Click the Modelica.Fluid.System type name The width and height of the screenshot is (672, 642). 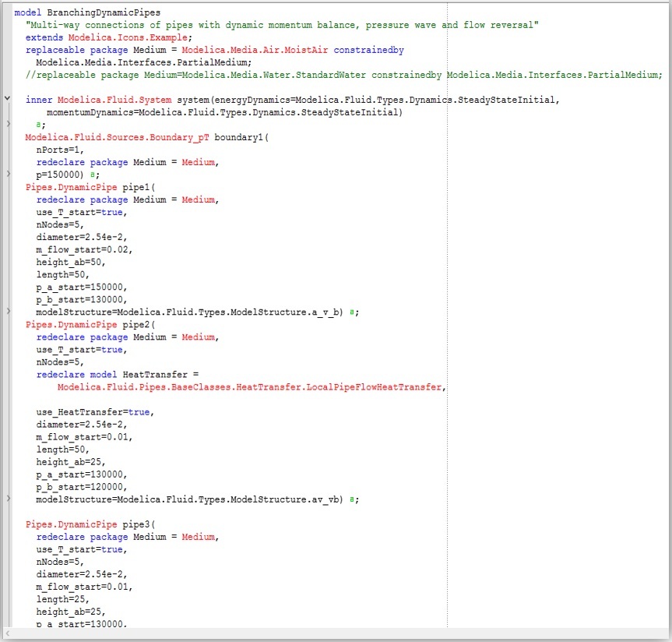[114, 100]
